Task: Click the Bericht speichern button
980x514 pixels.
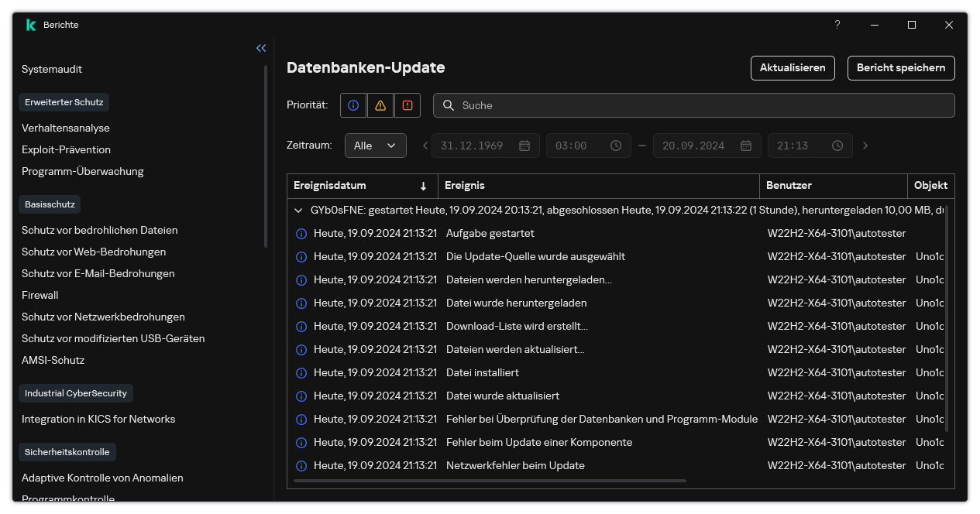Action: 900,68
